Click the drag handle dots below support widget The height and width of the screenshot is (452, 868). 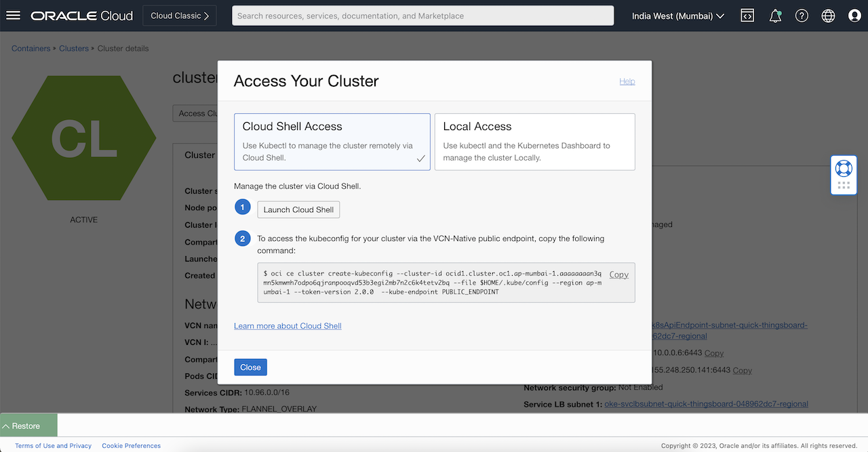point(844,185)
